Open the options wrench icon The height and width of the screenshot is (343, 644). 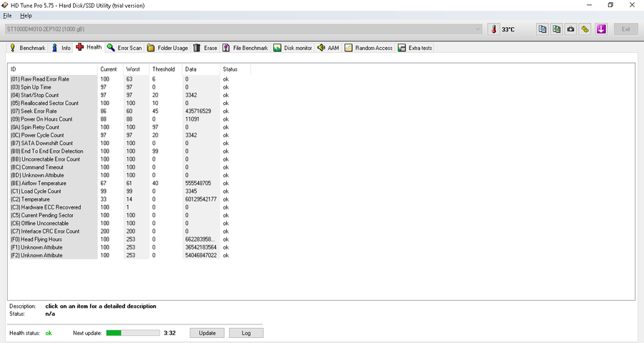pos(585,29)
